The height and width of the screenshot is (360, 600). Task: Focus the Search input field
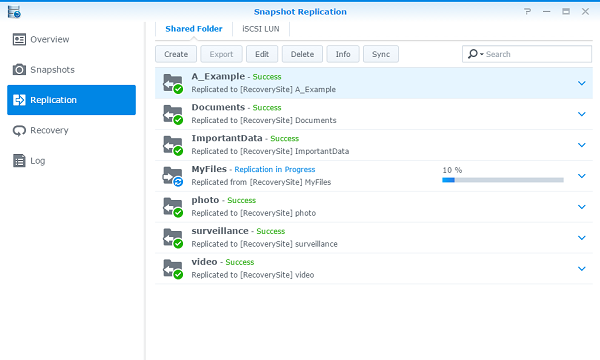(527, 54)
